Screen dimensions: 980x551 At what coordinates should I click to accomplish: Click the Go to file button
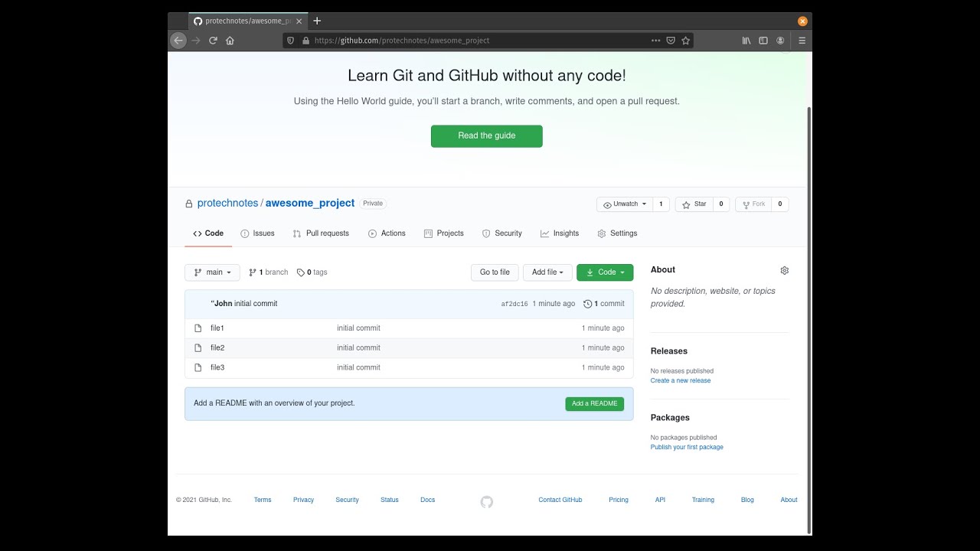(x=495, y=272)
